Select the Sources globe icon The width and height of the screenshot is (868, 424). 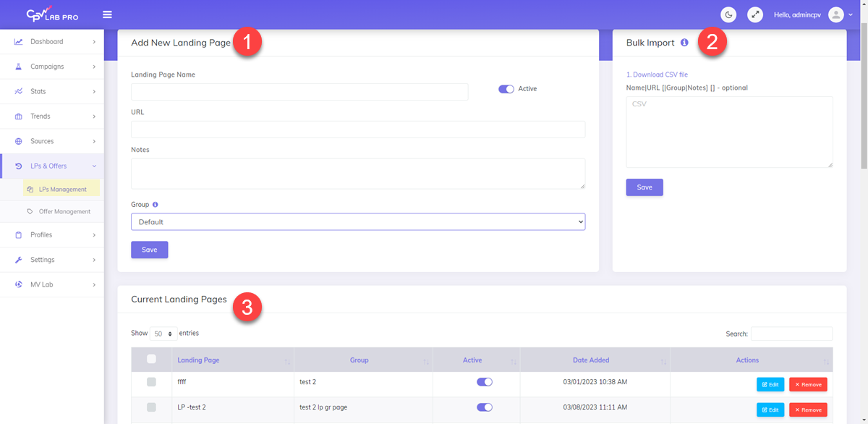(19, 140)
